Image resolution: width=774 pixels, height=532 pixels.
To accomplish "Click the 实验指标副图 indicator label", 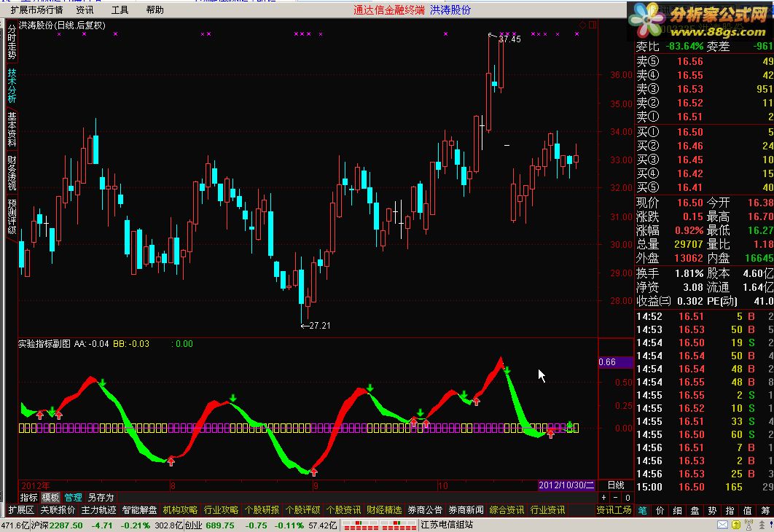I will tap(44, 343).
